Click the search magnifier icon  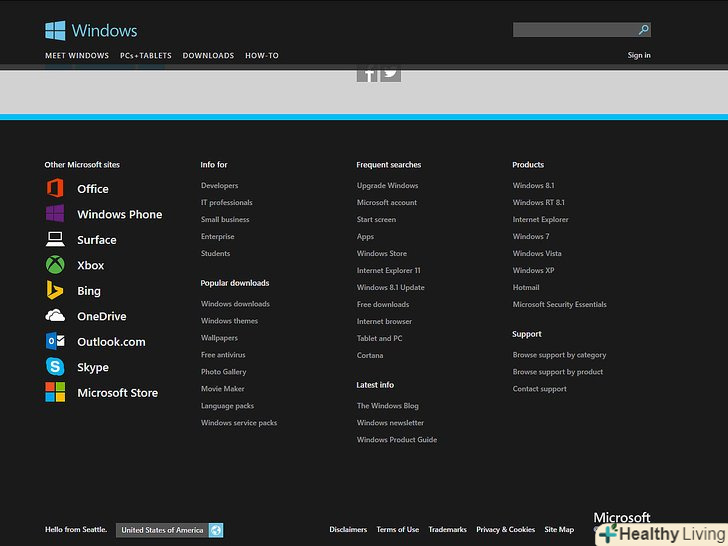click(643, 30)
